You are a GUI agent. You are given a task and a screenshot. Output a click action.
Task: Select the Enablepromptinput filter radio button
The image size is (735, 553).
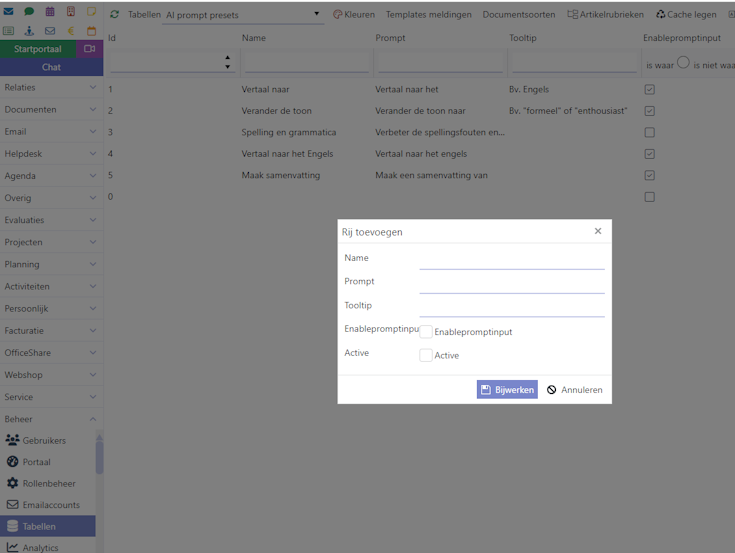tap(683, 62)
